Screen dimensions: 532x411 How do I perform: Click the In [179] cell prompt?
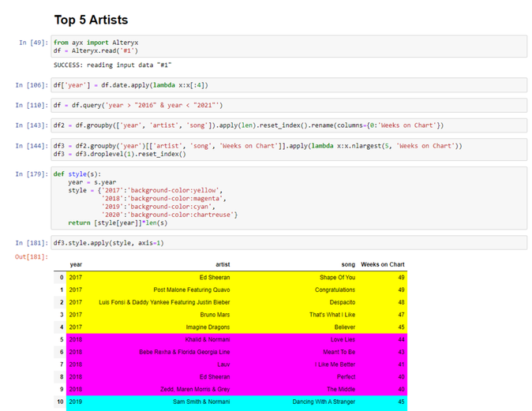[x=31, y=174]
